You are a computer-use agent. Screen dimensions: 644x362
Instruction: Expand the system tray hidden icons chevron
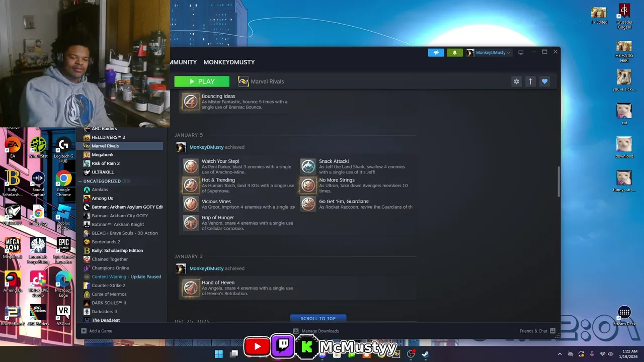coord(559,354)
